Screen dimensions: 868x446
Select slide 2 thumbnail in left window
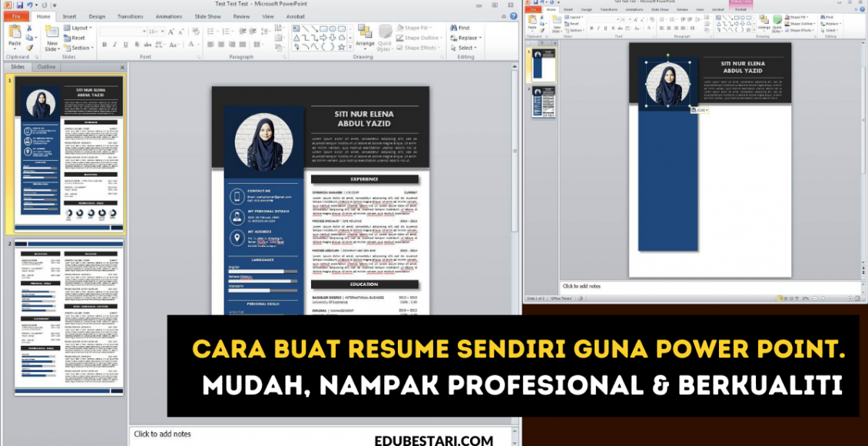(x=68, y=317)
